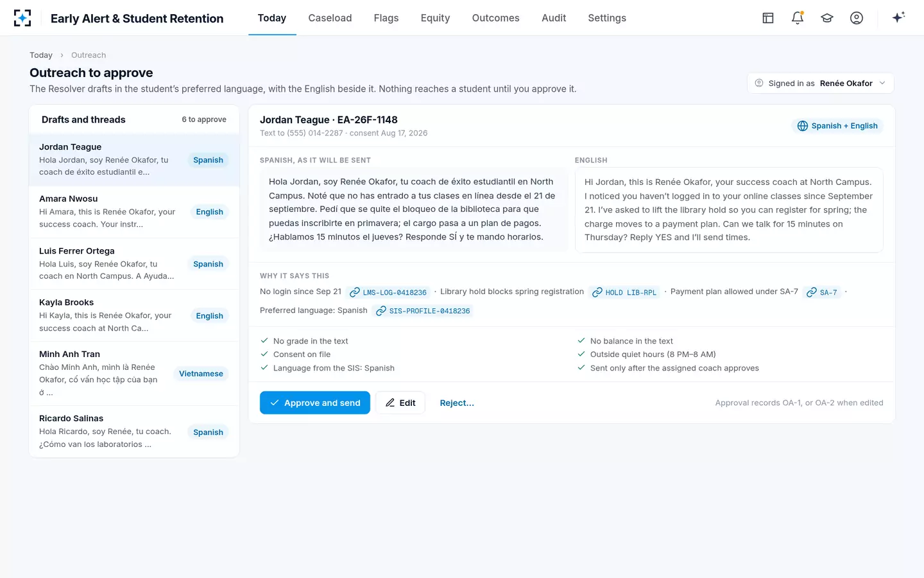Click the globe icon in Spanish + English badge
The image size is (924, 578).
click(803, 126)
